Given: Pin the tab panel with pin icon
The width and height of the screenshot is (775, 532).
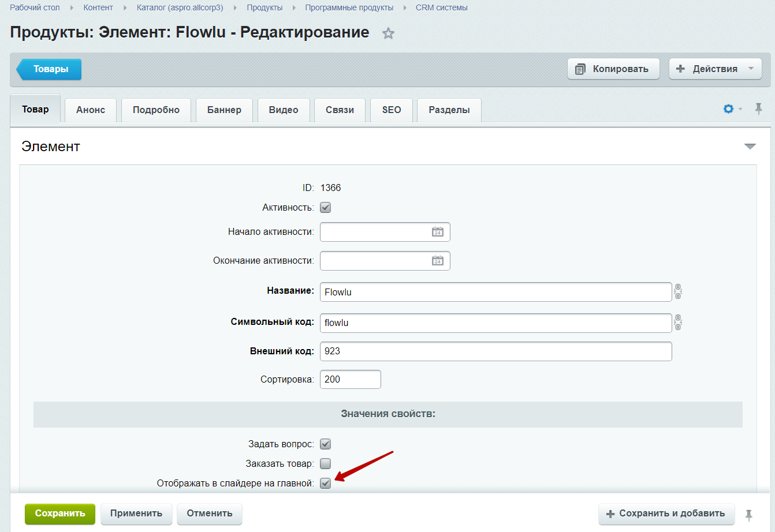Looking at the screenshot, I should [759, 108].
